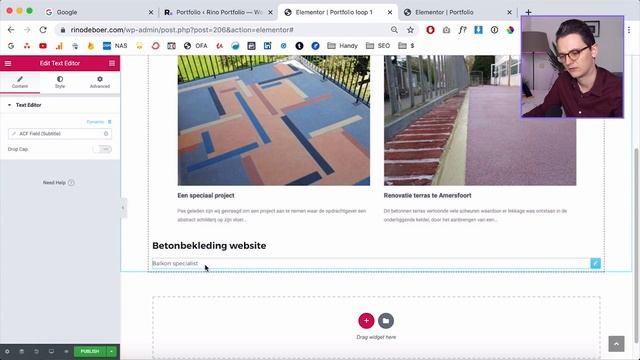Screen dimensions: 640x360
Task: Open the Elementor hamburger menu
Action: tap(8, 63)
